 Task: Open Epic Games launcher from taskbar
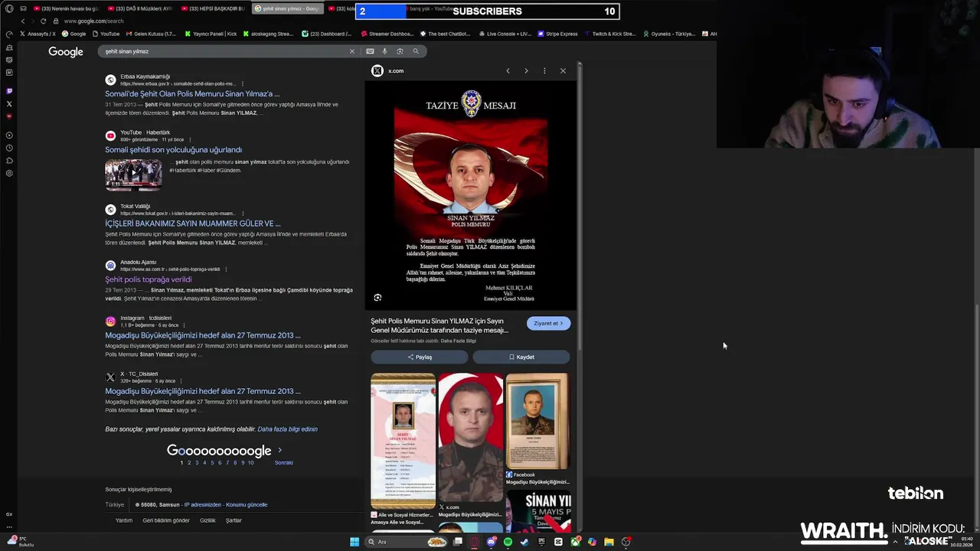pos(541,542)
